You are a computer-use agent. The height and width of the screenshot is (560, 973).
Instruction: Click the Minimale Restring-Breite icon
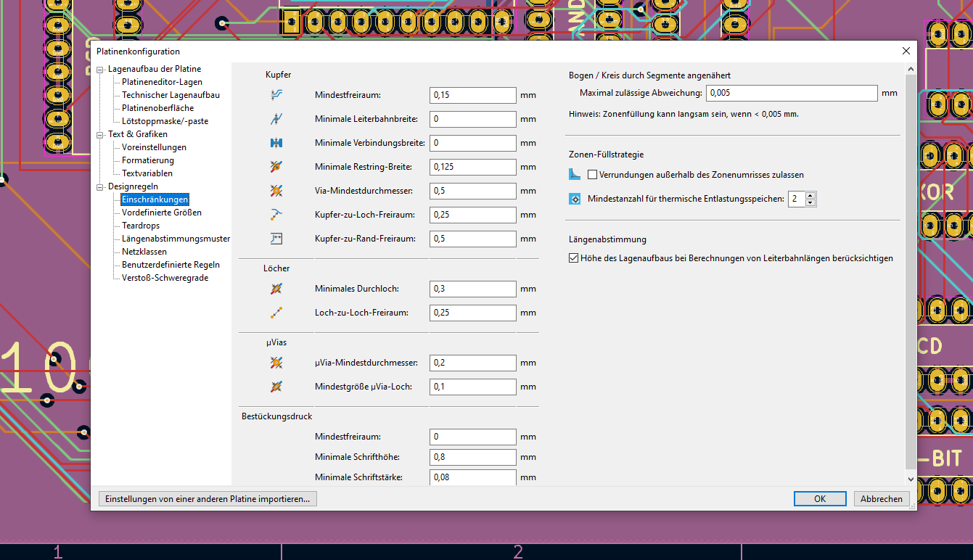coord(276,167)
